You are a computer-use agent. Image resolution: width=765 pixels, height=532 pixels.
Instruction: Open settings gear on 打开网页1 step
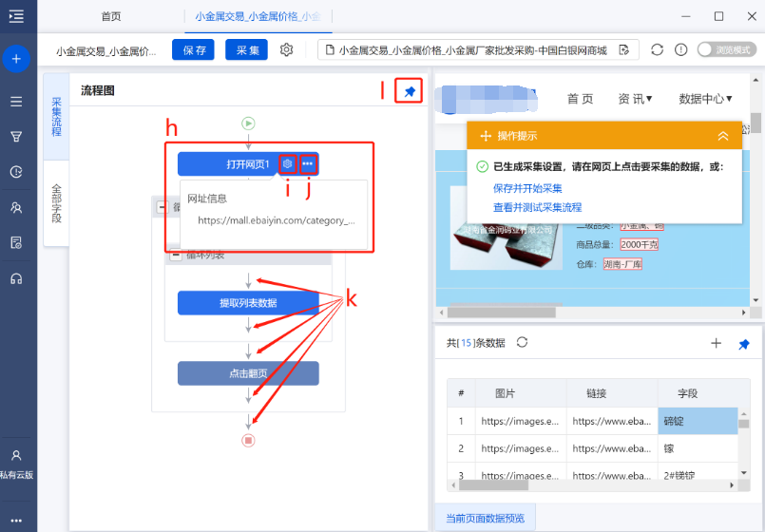288,164
